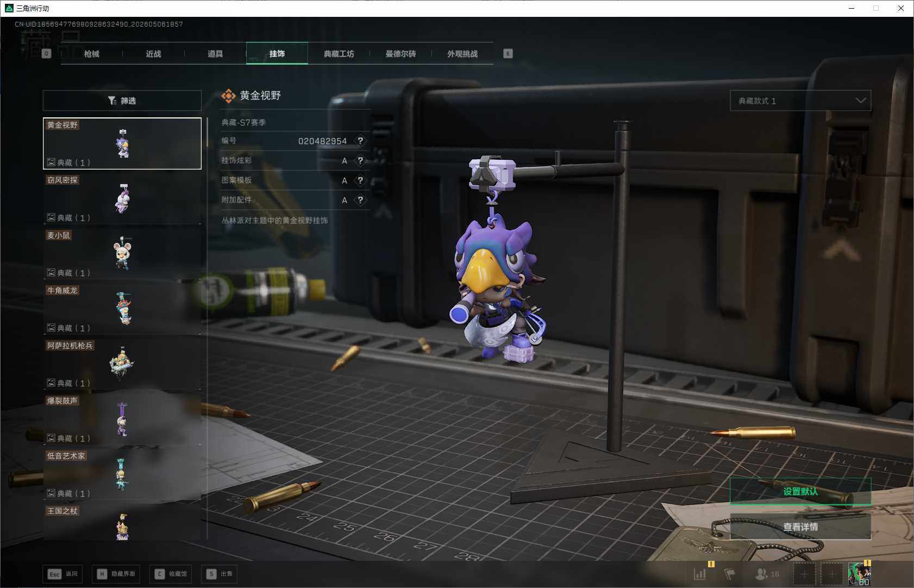Screen dimensions: 914x588
Task: Open the 收藏馆 button
Action: click(x=171, y=574)
